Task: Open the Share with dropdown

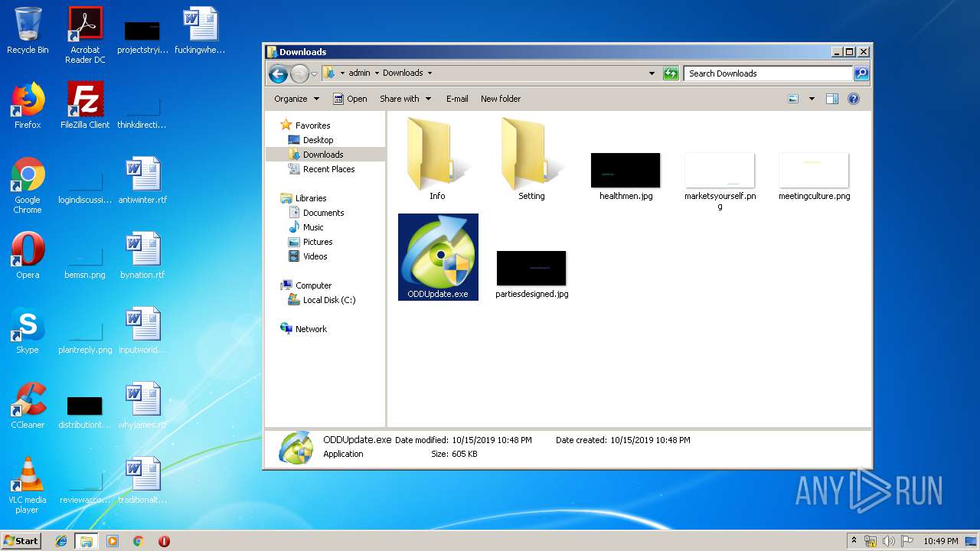Action: 405,99
